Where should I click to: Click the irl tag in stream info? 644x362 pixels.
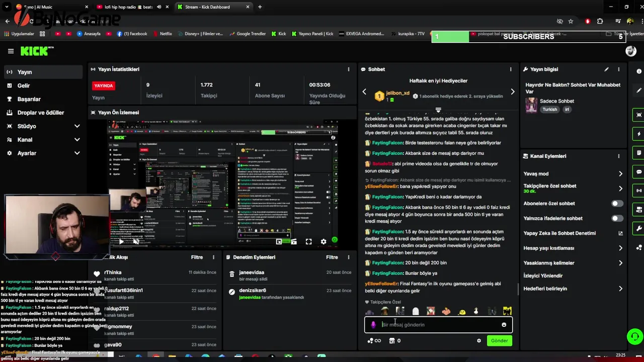pyautogui.click(x=567, y=110)
